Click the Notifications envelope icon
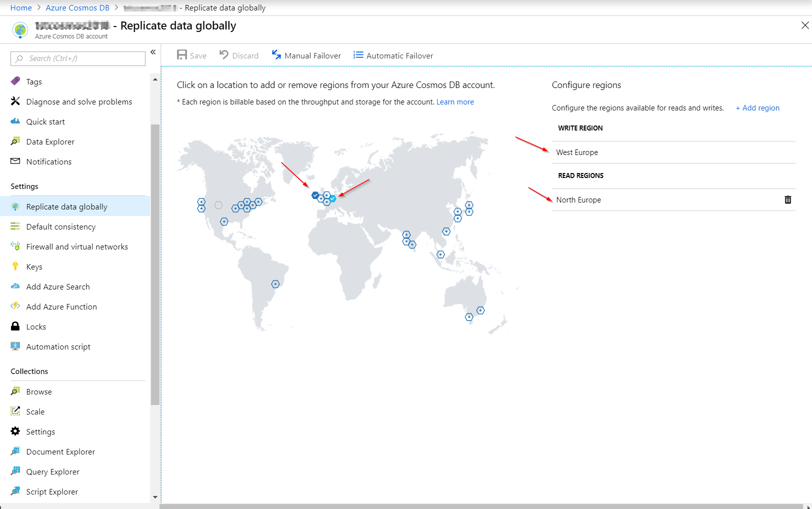 (15, 161)
